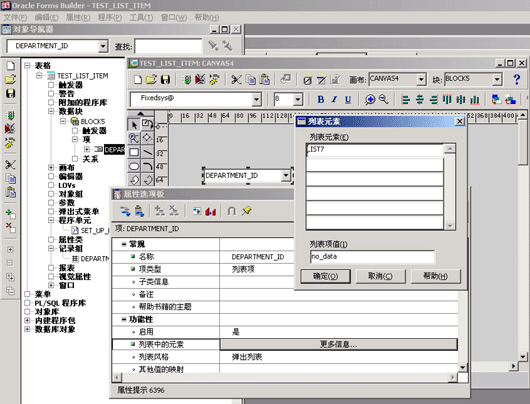530x404 pixels.
Task: Select the Magnify tool in the tool palette
Action: click(x=134, y=138)
